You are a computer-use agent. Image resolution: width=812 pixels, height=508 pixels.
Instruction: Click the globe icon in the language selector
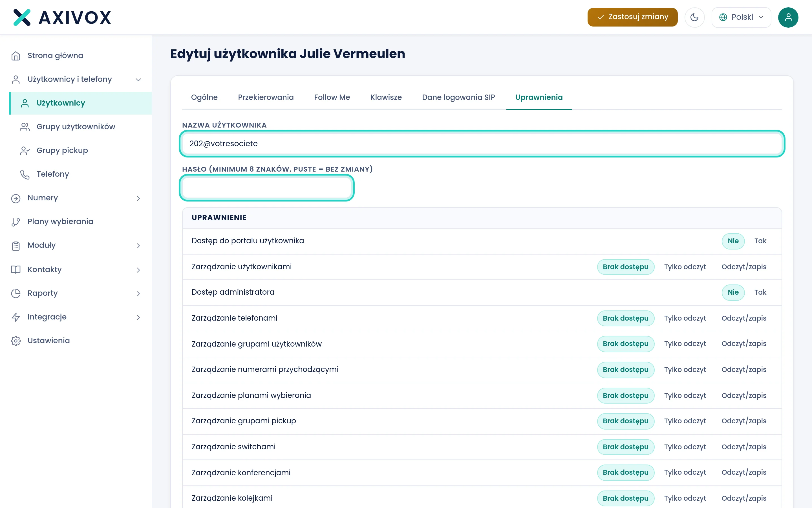point(723,17)
